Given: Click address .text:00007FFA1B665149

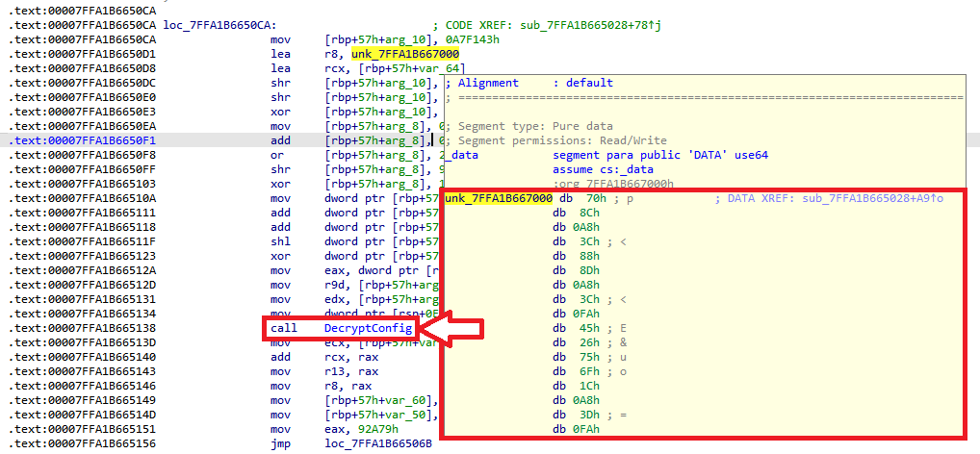Looking at the screenshot, I should click(83, 400).
